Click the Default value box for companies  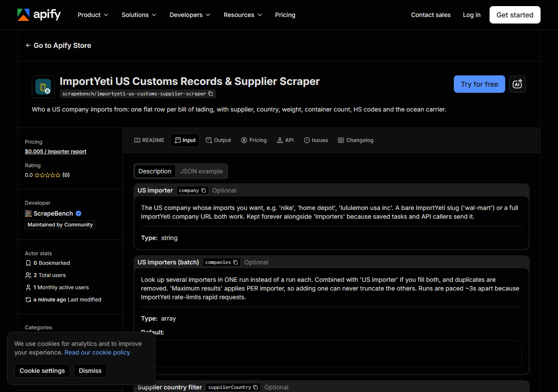(x=331, y=354)
